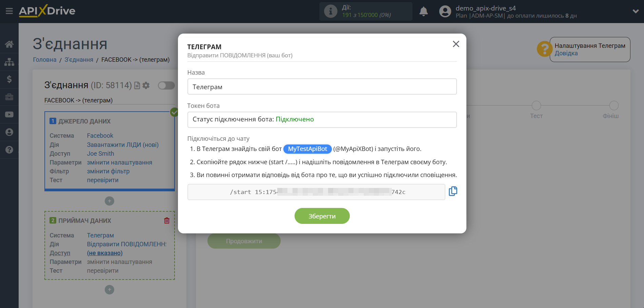Copy the /start command to clipboard

pos(453,191)
